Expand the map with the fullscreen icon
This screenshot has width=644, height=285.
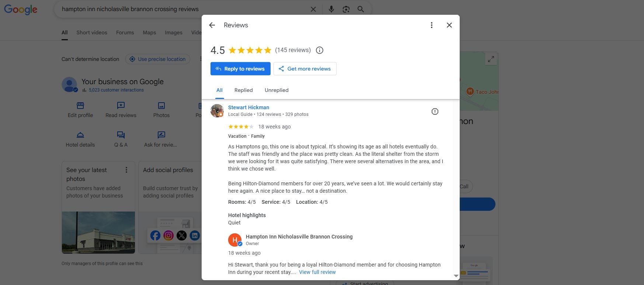pos(491,59)
